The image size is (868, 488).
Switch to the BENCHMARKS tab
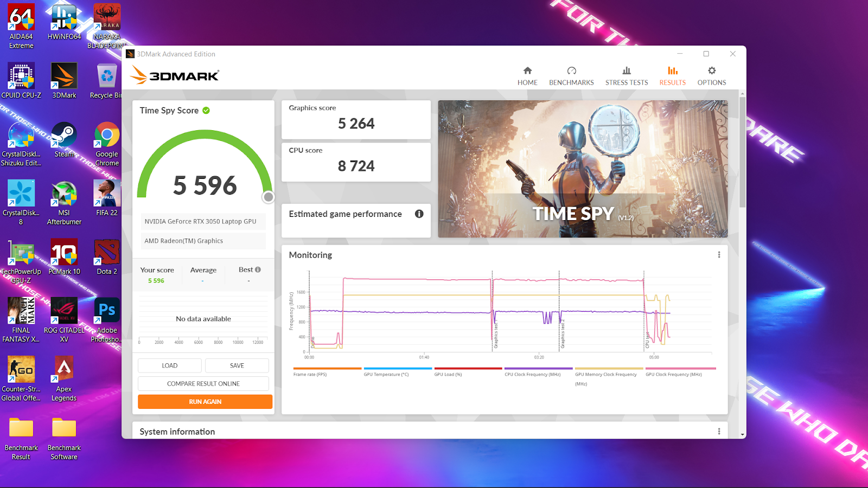click(571, 76)
